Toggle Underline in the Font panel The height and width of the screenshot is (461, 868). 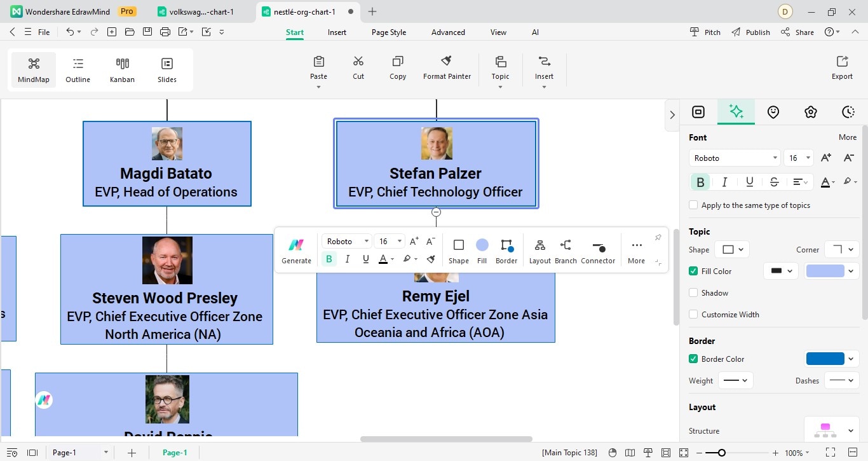pos(750,182)
